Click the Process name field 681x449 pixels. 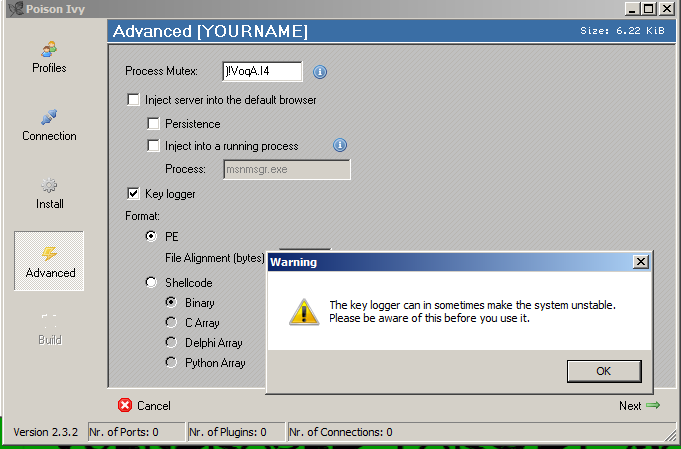coord(287,169)
